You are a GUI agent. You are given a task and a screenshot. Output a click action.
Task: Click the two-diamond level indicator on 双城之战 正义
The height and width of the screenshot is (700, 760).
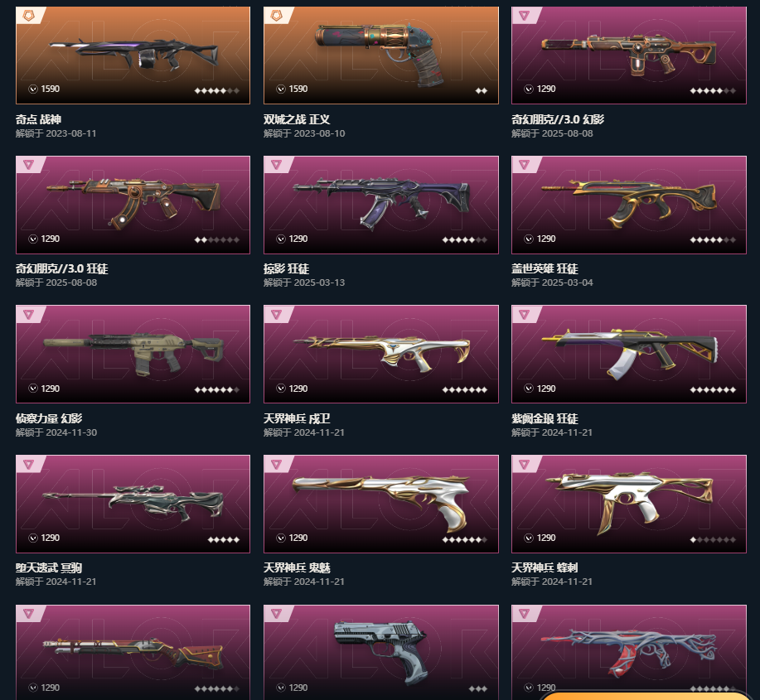click(x=482, y=90)
